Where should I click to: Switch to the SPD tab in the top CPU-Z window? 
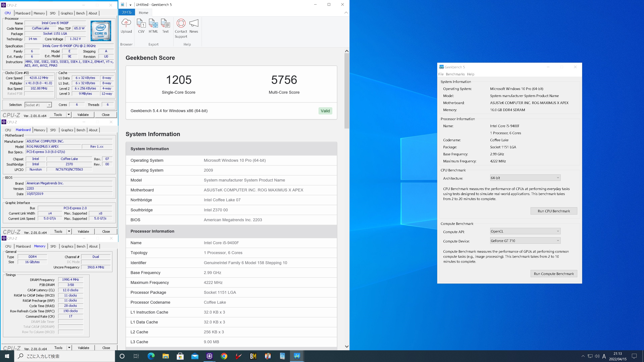tap(52, 13)
